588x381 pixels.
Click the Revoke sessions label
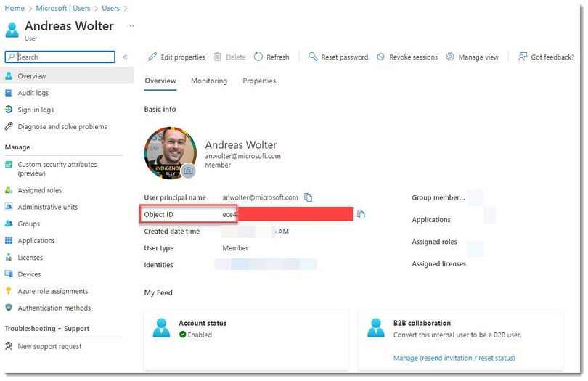click(x=413, y=57)
